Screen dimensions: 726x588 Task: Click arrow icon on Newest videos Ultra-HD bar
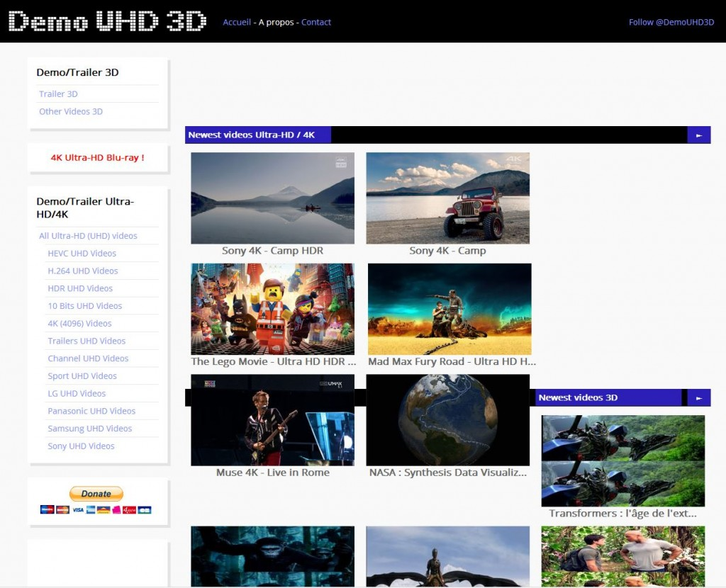[x=699, y=135]
